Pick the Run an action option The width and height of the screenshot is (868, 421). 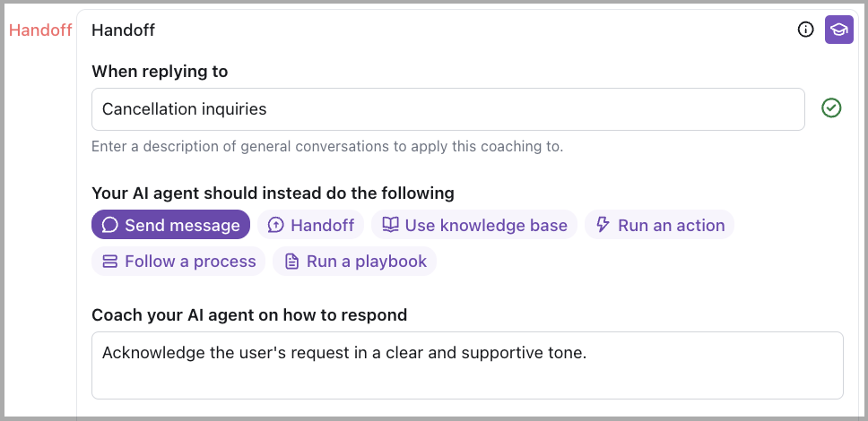660,225
